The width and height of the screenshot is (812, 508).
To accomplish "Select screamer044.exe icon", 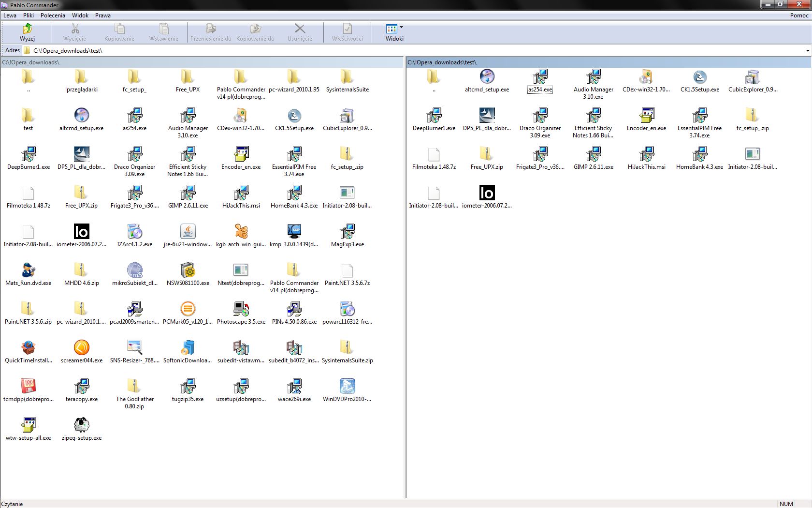I will (x=81, y=348).
